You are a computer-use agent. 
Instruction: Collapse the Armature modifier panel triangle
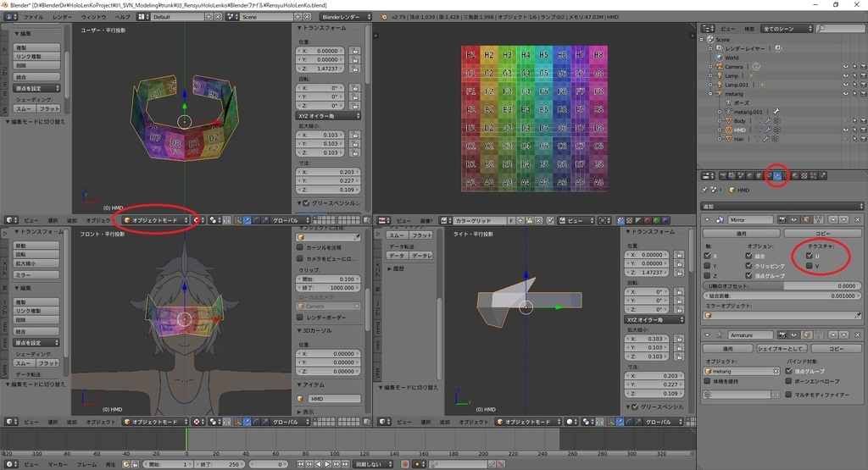(x=708, y=335)
